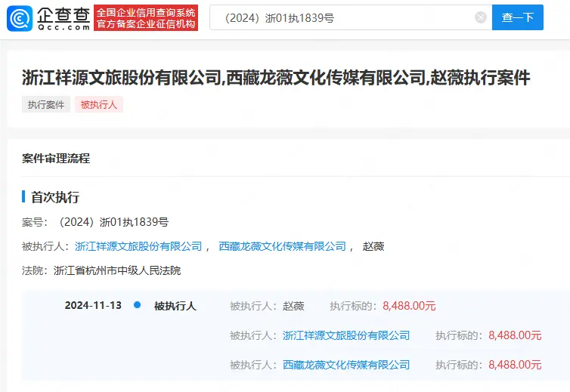
Task: Click 8,488.00元 amount for 西藏龙薇文化传媒有限公司
Action: point(515,365)
